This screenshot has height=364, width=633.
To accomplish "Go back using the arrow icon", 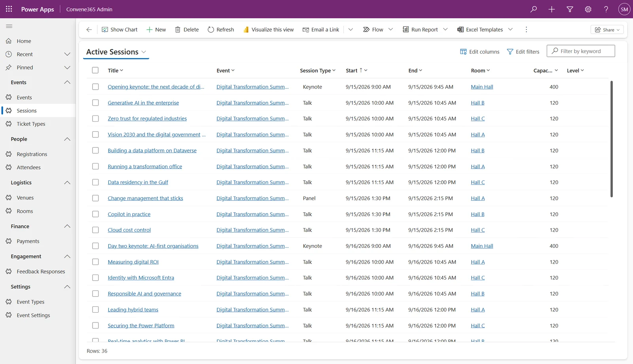I will tap(89, 30).
